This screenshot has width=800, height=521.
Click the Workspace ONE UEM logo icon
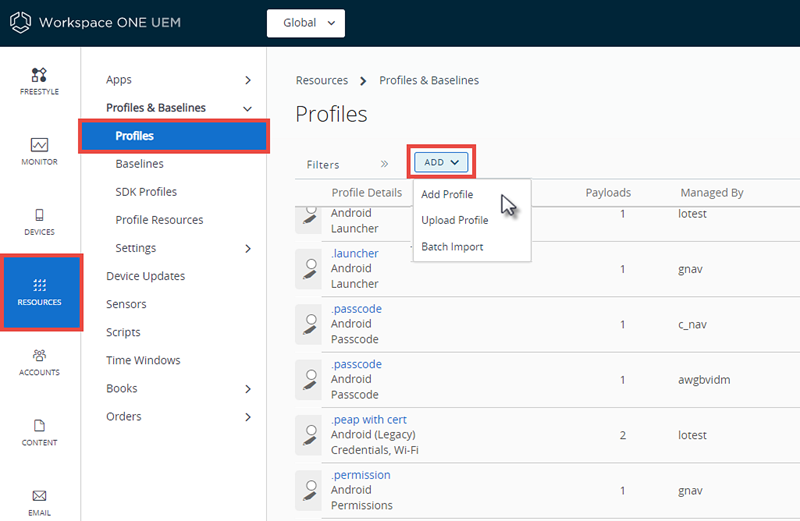click(20, 22)
